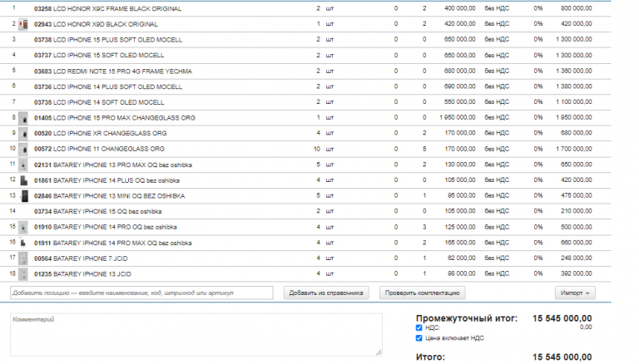Click price 400 000,00 of HONOR X9C
The image size is (639, 364).
point(459,8)
